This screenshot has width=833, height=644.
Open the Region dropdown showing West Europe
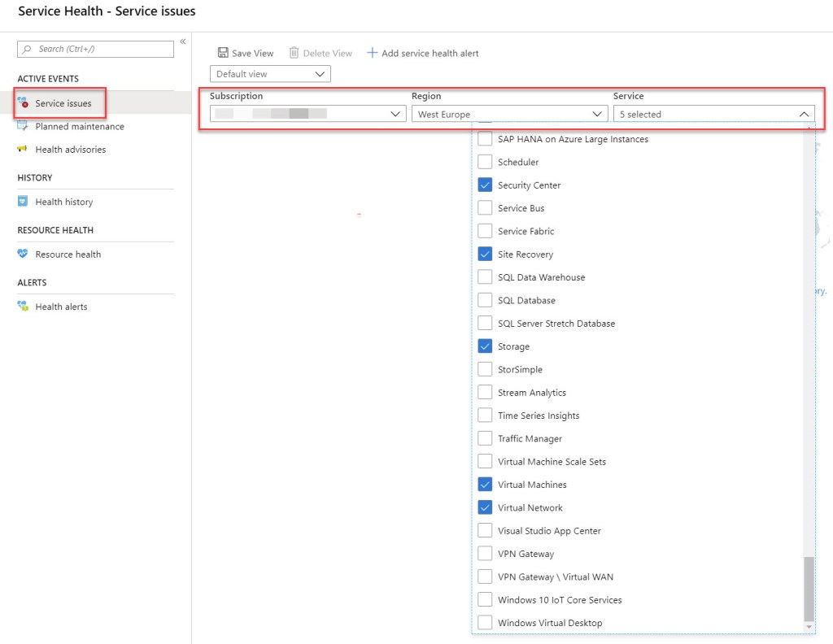508,115
